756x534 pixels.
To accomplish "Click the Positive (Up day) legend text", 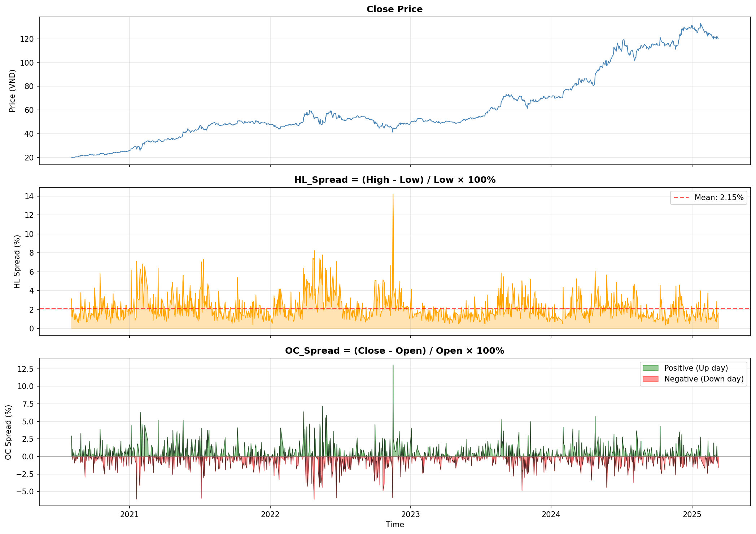I will point(696,368).
